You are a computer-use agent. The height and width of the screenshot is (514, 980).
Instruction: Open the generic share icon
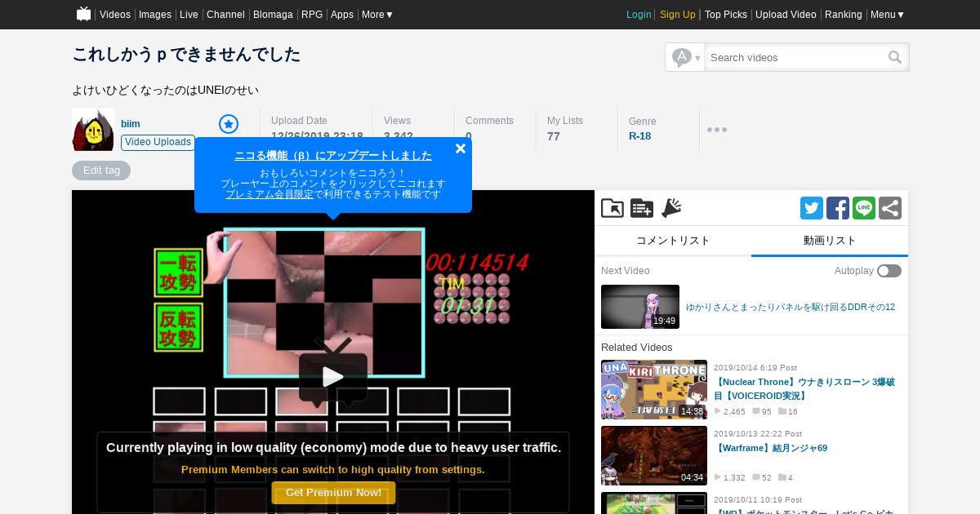[890, 208]
